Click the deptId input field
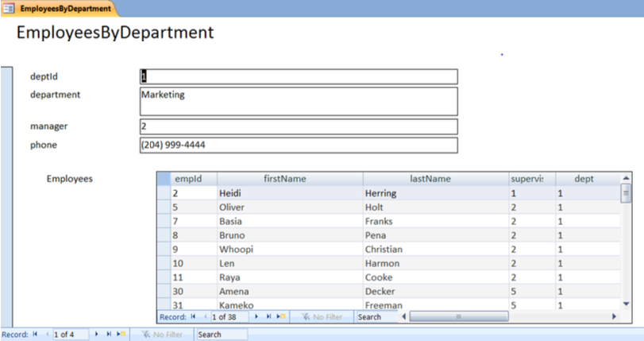Screen dimensions: 644x341 tap(299, 76)
